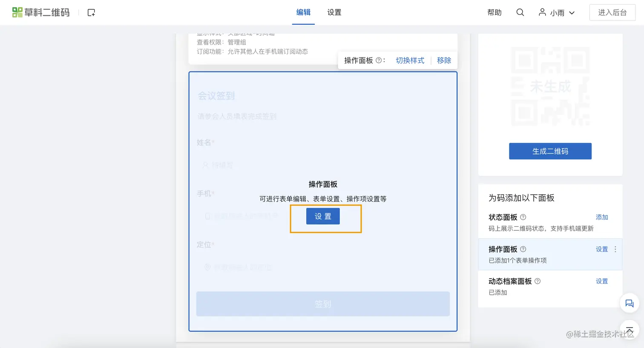Image resolution: width=644 pixels, height=348 pixels.
Task: Click the 草料二维码 logo
Action: point(41,12)
